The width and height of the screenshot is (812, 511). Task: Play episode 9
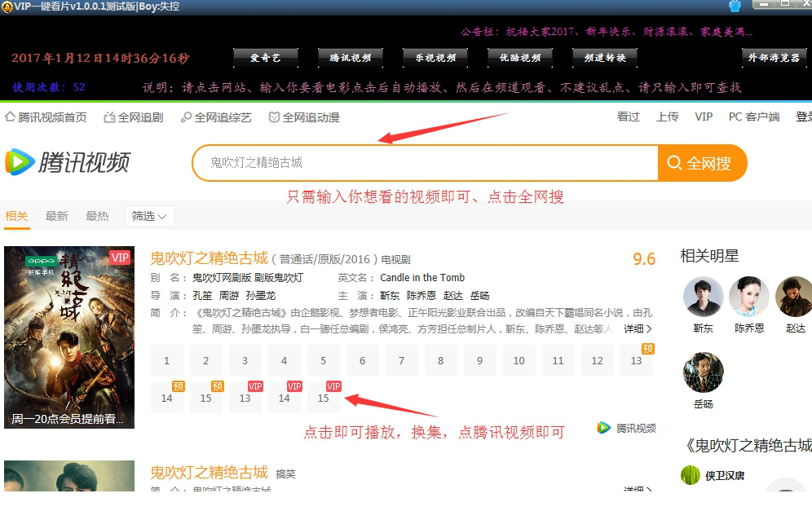[480, 360]
